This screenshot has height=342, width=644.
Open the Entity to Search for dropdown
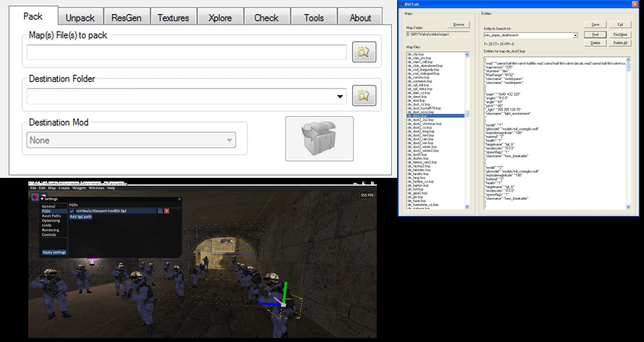(576, 35)
